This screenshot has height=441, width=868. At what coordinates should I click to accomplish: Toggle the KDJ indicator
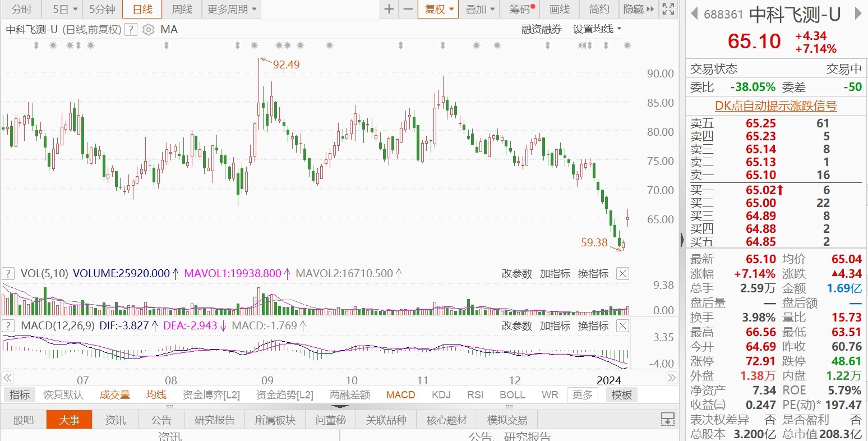pyautogui.click(x=441, y=395)
